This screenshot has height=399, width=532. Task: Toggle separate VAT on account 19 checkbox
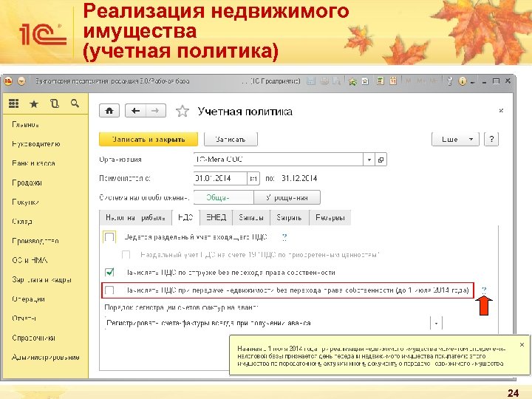[x=126, y=254]
